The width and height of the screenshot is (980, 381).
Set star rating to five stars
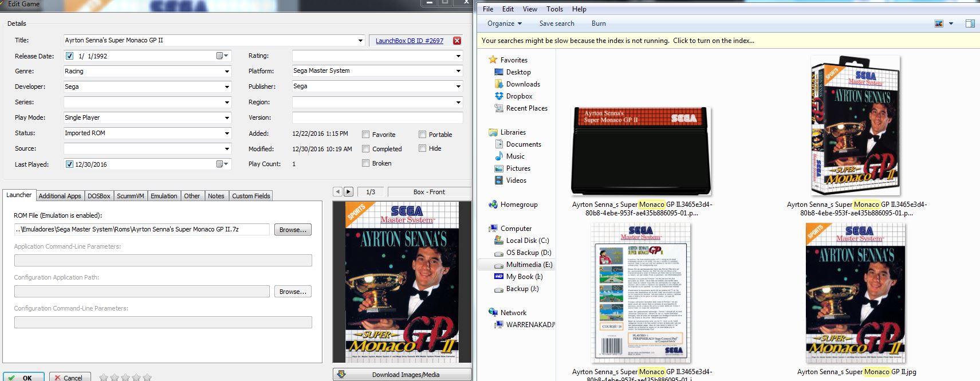coord(147,378)
